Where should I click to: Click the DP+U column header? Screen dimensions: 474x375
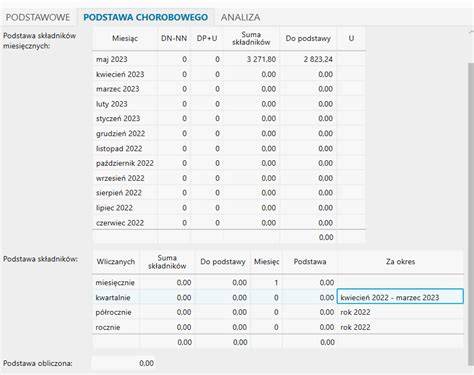[207, 39]
